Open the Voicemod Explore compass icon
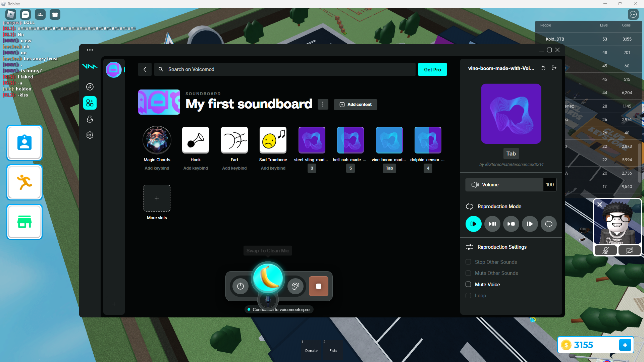 (x=90, y=87)
